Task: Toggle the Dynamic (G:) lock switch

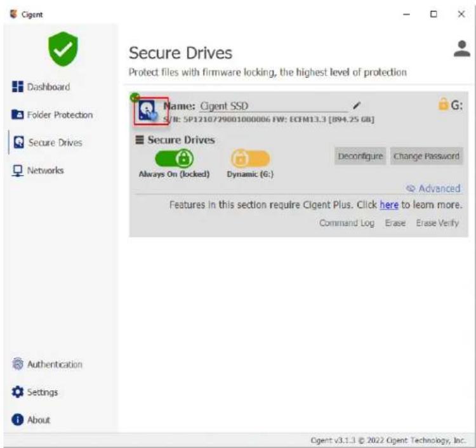Action: tap(250, 158)
